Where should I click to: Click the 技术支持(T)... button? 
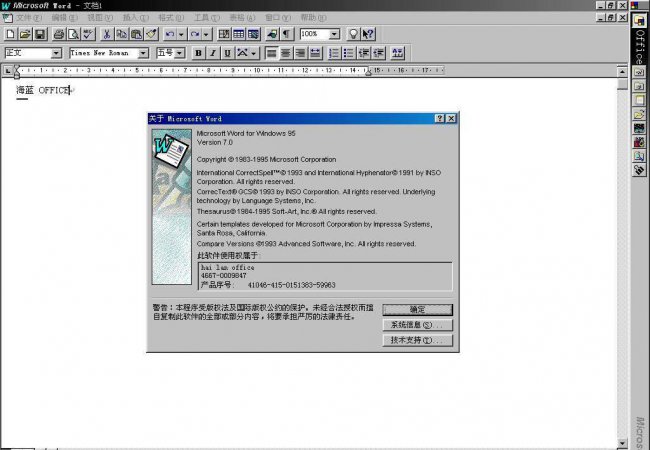417,340
